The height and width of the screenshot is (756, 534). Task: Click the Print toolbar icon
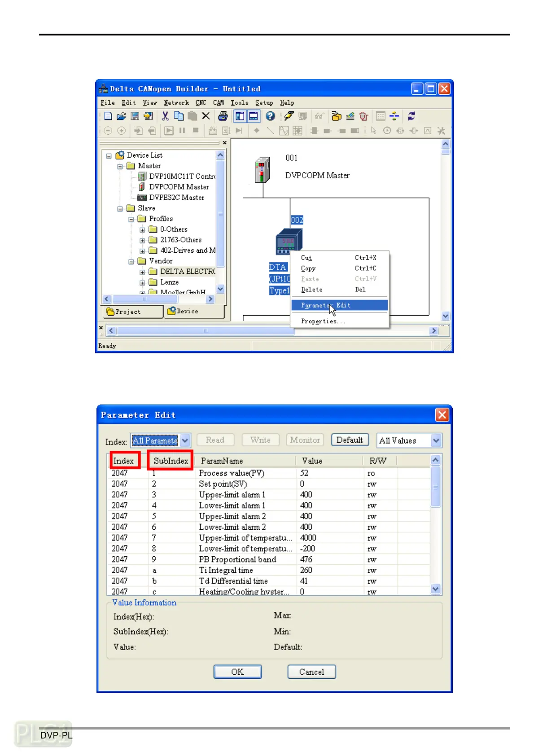pos(223,116)
